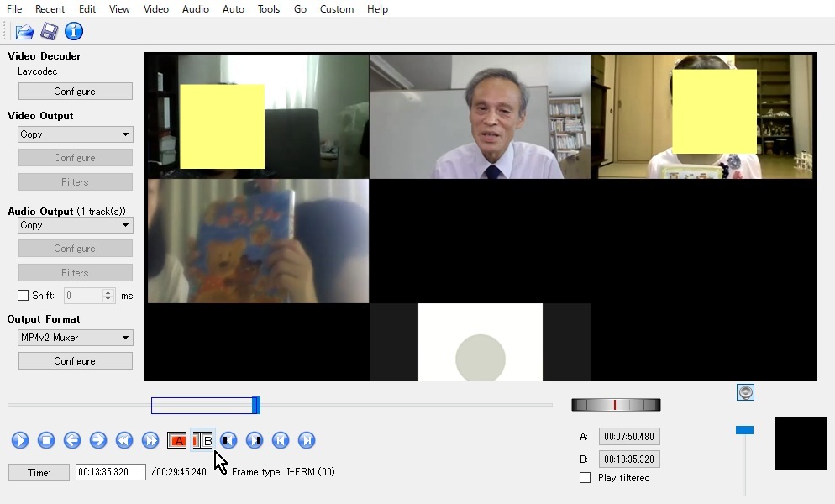Open the Edit menu
Viewport: 835px width, 504px height.
click(87, 9)
